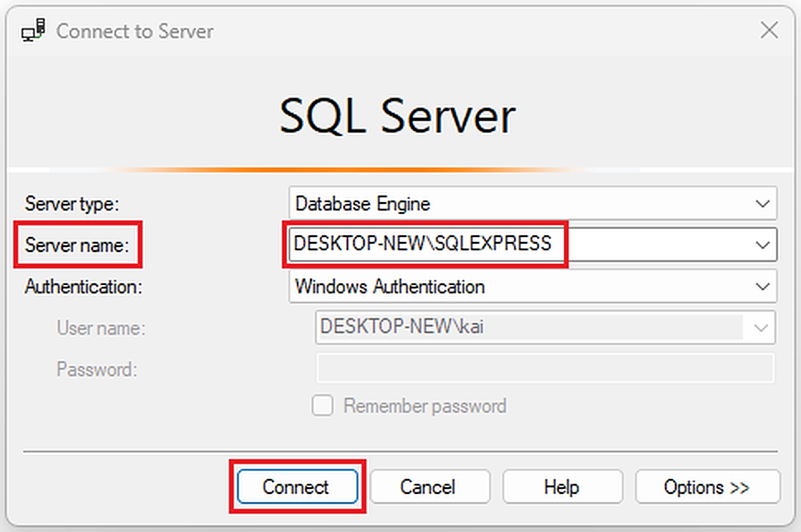Enable the Remember password checkbox

[323, 406]
